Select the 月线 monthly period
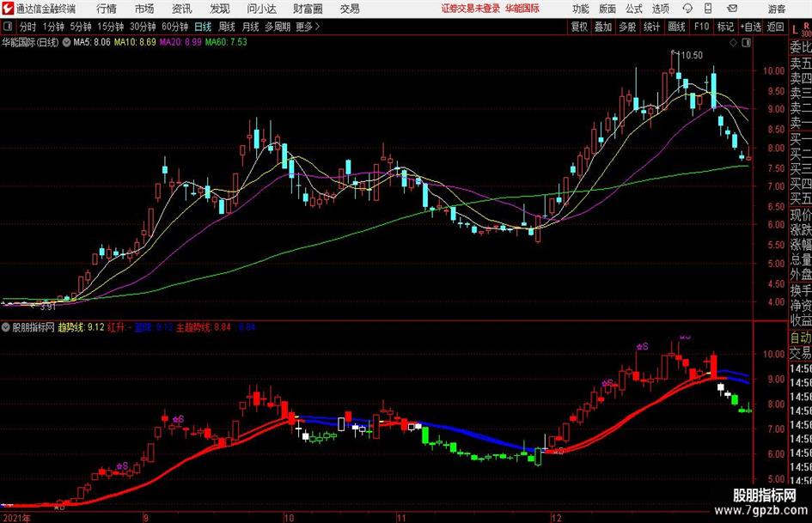Viewport: 812px width, 523px height. 251,27
